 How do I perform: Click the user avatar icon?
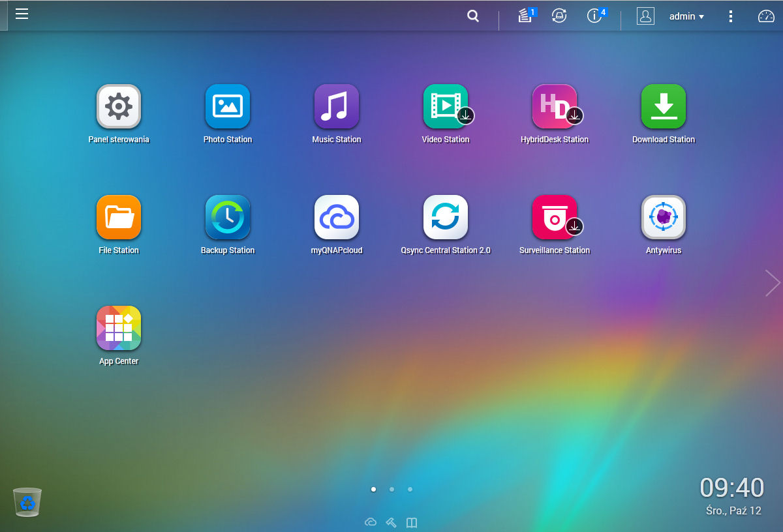click(x=645, y=16)
